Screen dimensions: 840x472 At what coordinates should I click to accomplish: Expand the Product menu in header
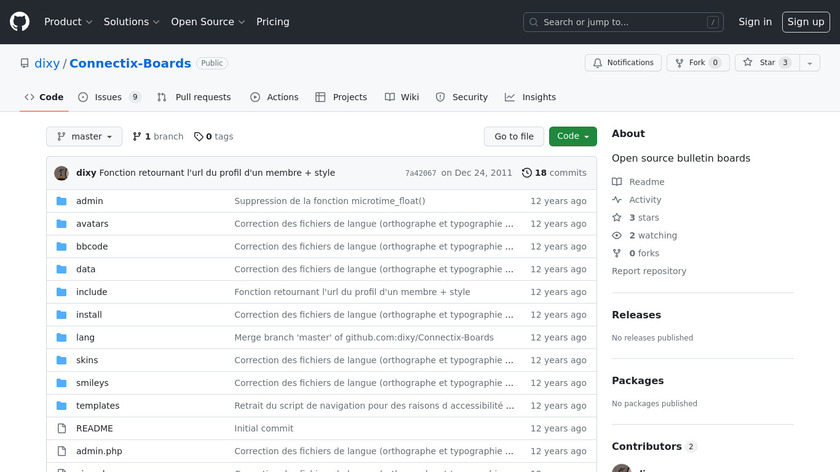coord(68,22)
